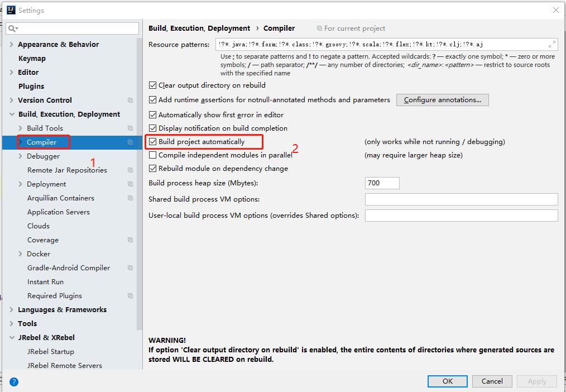This screenshot has height=392, width=566.
Task: Select Gradle-Android Compiler entry
Action: coord(69,268)
